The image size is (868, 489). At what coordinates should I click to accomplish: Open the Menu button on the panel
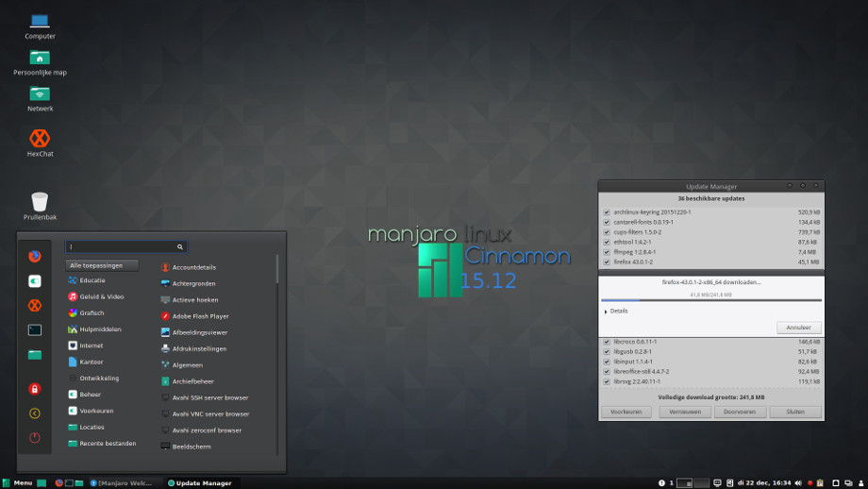coord(17,483)
